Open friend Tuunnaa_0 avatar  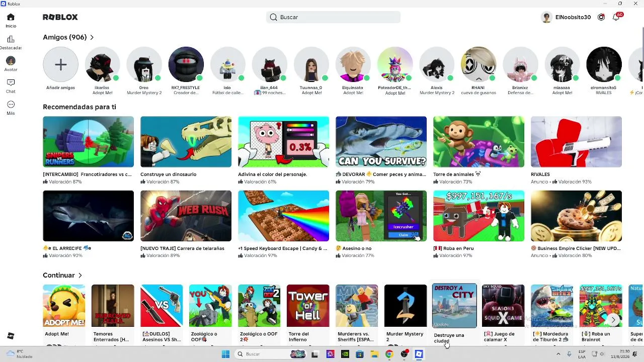pyautogui.click(x=311, y=64)
